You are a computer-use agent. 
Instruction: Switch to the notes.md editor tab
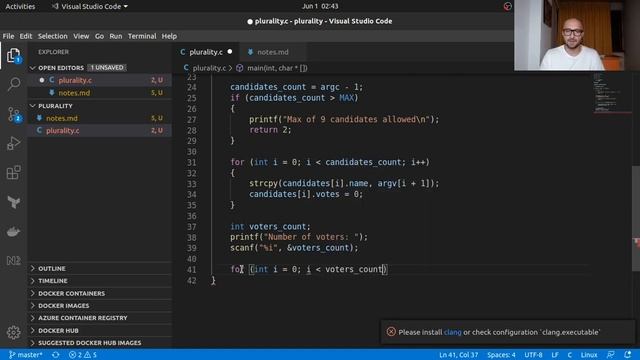(273, 52)
